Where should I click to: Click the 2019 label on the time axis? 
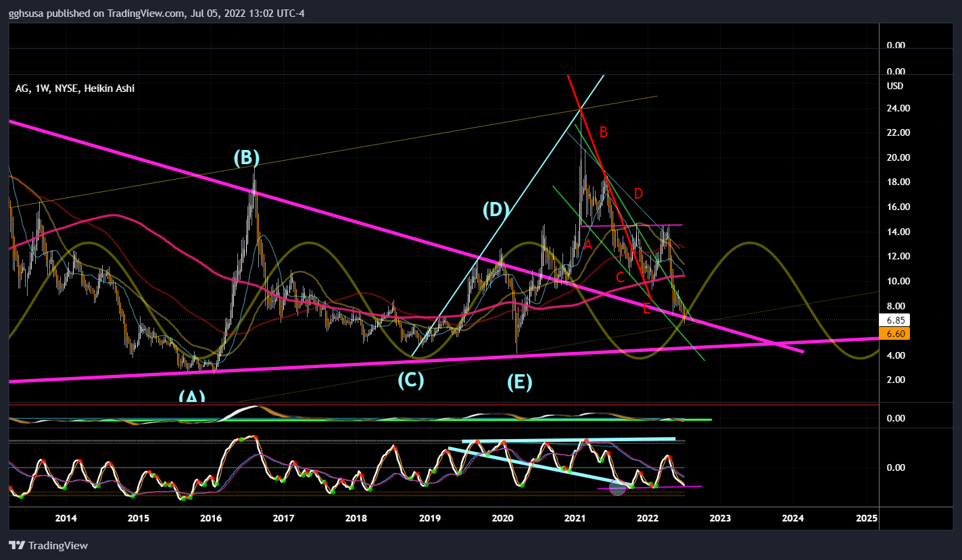430,518
